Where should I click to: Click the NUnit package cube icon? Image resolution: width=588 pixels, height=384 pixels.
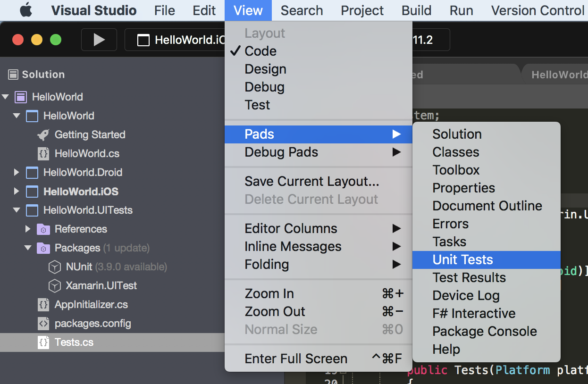point(55,267)
